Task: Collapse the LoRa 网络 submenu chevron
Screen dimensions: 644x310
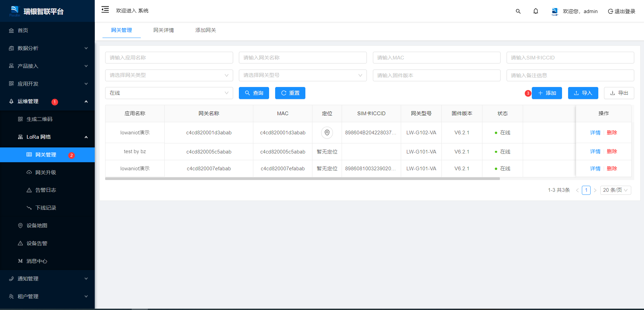Action: click(86, 137)
